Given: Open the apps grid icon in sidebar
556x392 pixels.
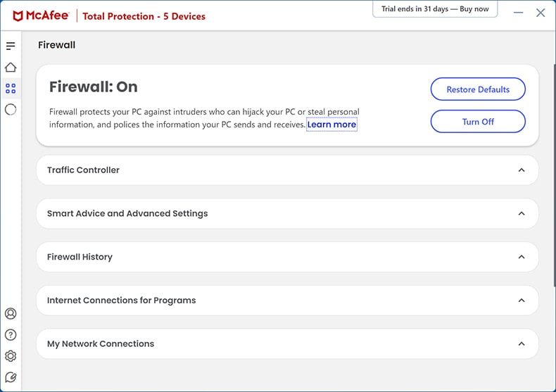Looking at the screenshot, I should [11, 88].
